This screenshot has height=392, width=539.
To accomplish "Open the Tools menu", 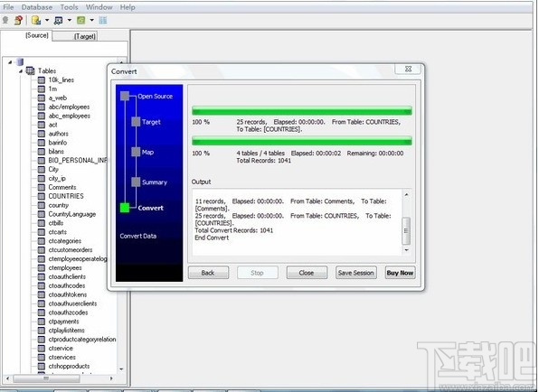I will click(69, 7).
